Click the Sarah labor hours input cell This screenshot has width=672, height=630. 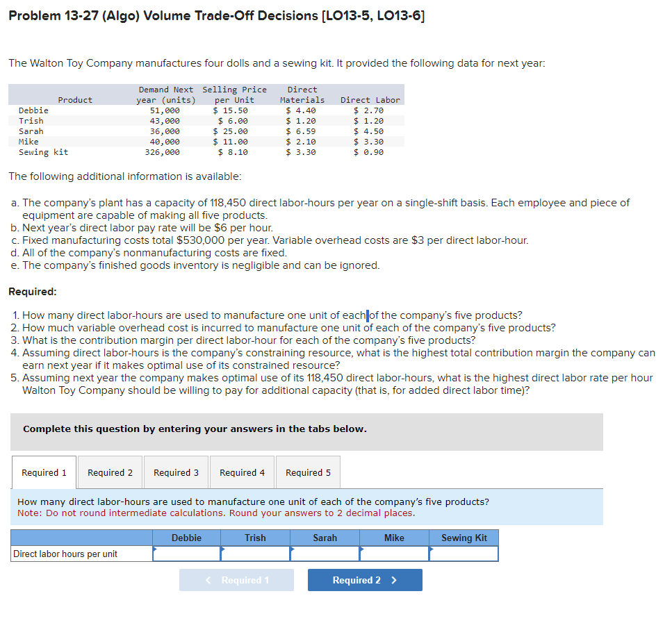click(325, 554)
